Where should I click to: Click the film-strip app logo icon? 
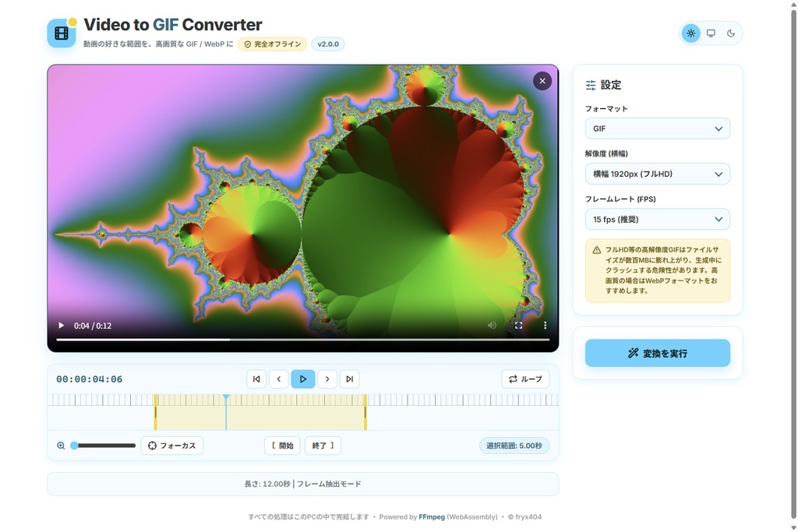coord(62,33)
